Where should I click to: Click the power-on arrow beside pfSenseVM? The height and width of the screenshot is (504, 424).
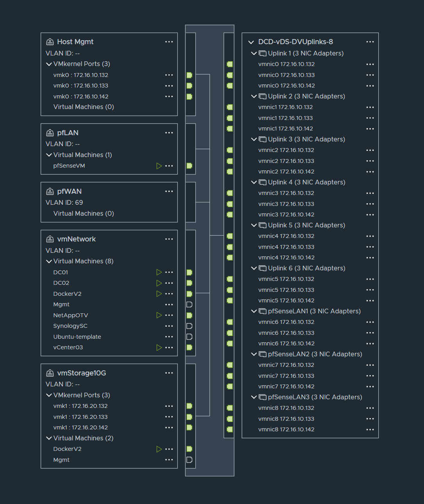[x=159, y=166]
